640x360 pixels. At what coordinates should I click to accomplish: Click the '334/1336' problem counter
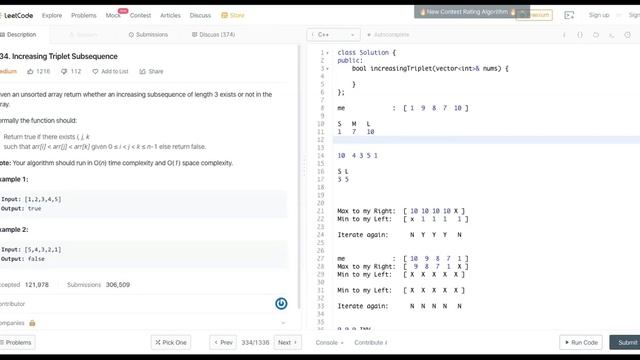[255, 342]
